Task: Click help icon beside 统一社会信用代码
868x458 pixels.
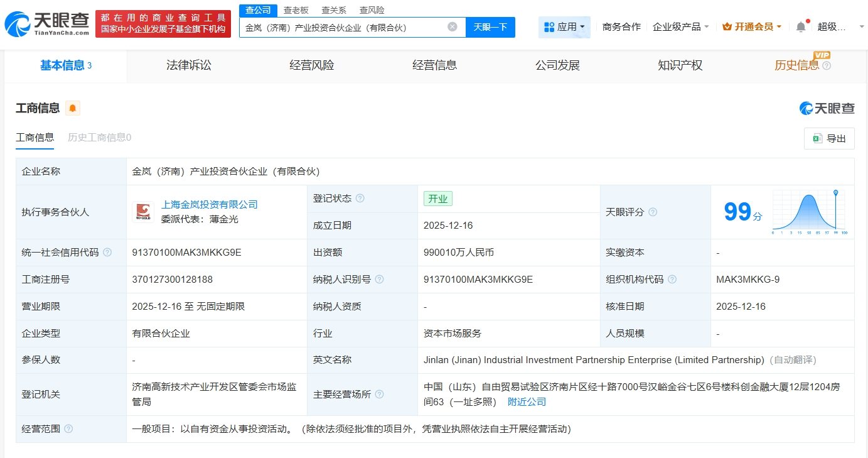Action: click(x=107, y=253)
